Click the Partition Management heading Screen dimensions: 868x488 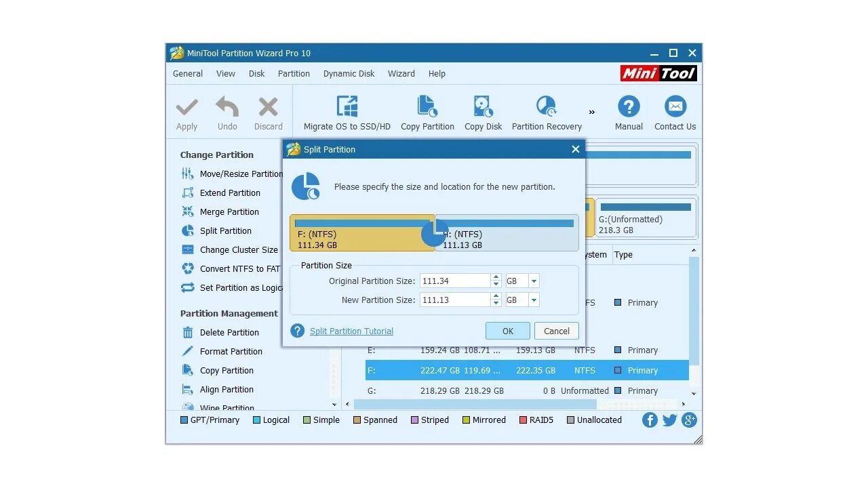tap(229, 314)
